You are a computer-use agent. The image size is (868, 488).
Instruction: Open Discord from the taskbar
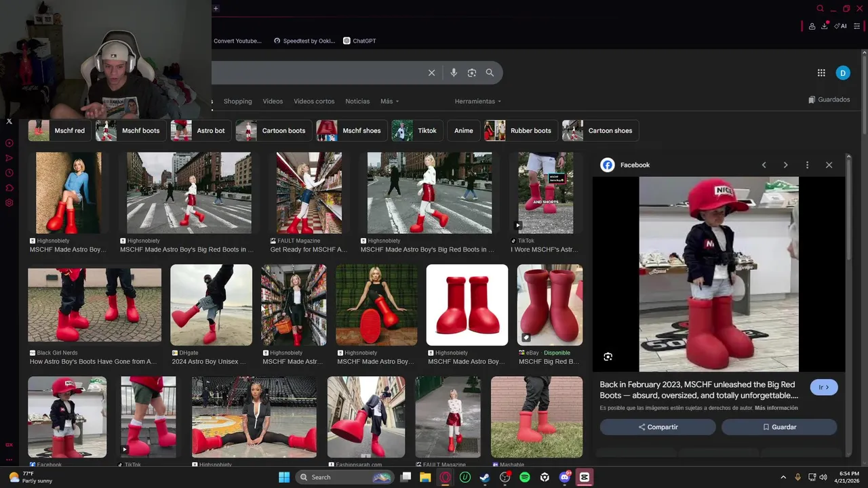[564, 477]
